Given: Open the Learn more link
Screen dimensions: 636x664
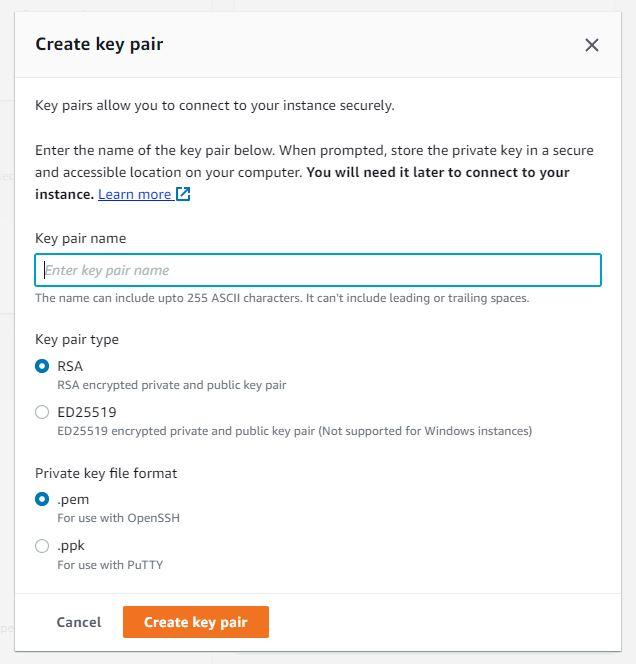Looking at the screenshot, I should pos(134,194).
